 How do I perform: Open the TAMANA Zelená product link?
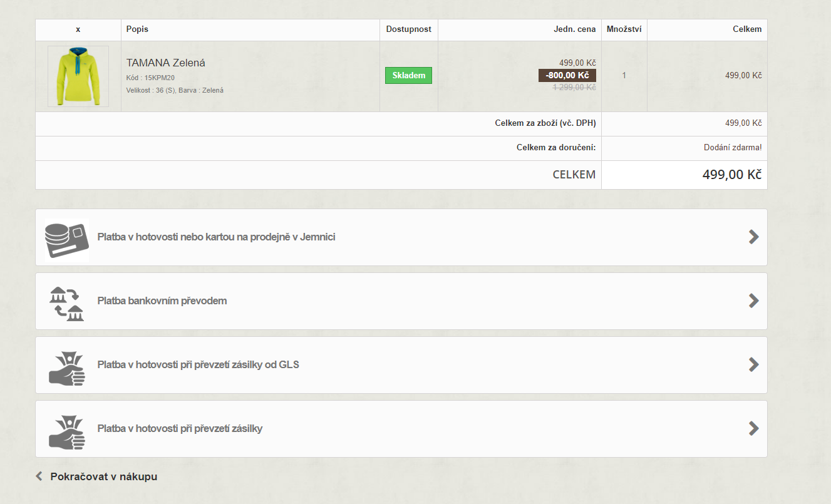(165, 63)
